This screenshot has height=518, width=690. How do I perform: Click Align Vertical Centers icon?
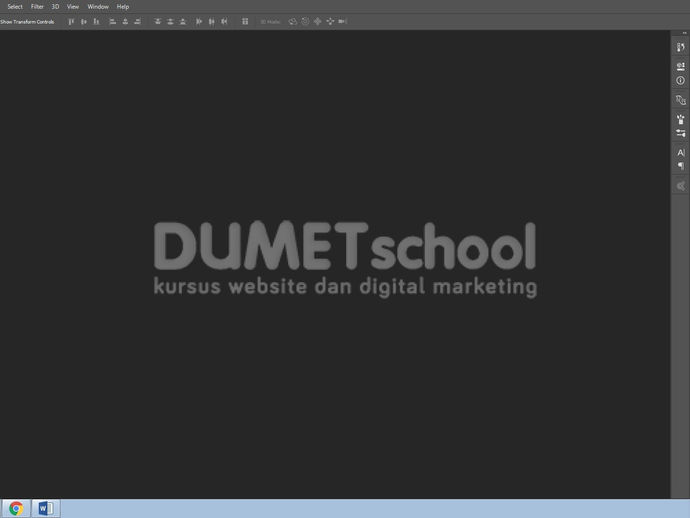click(x=84, y=22)
